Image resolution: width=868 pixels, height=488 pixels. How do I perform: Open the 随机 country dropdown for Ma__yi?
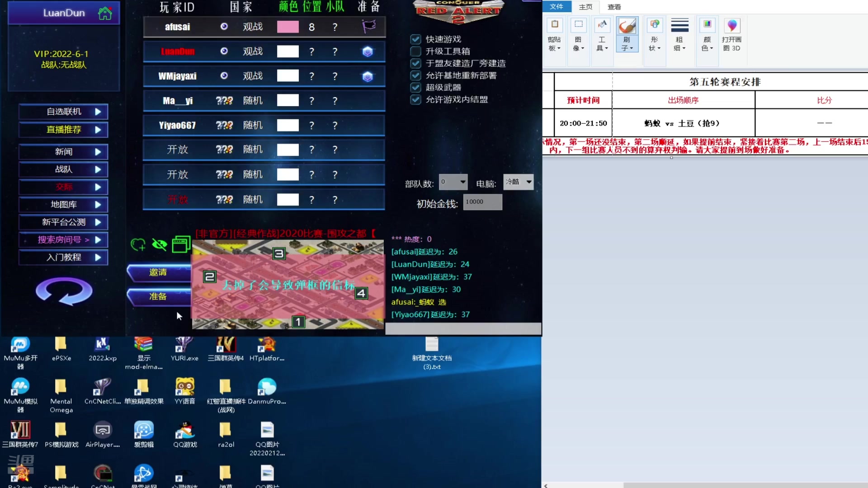coord(253,101)
